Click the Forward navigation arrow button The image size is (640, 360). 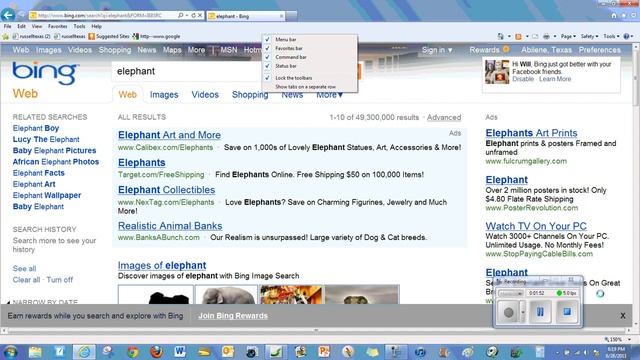[x=22, y=16]
